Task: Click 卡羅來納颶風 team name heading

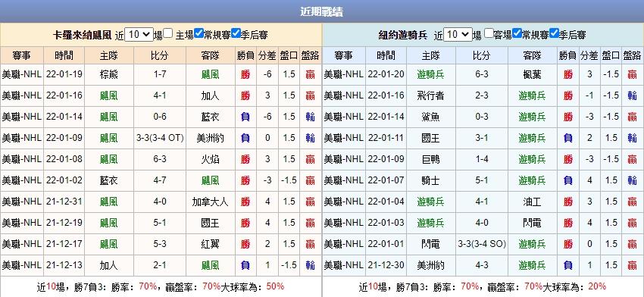Action: tap(82, 36)
